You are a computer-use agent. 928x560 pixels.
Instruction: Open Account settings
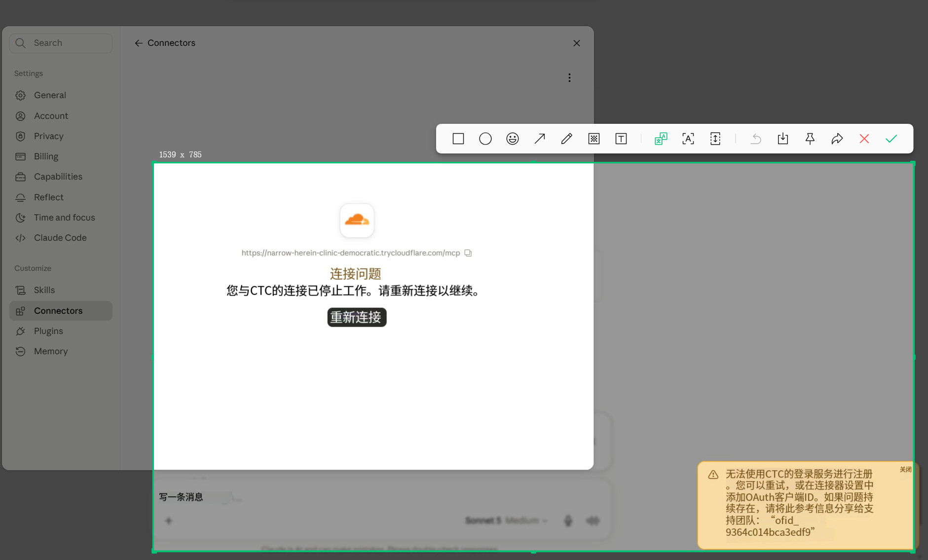coord(61,116)
